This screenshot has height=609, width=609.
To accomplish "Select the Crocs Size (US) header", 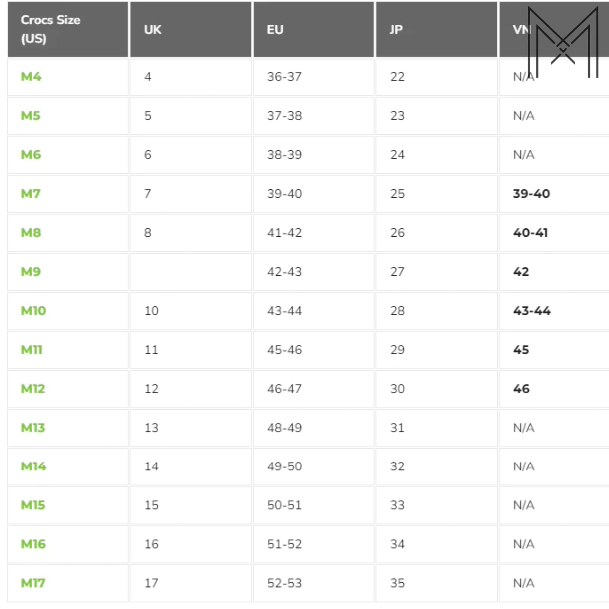I will (50, 29).
